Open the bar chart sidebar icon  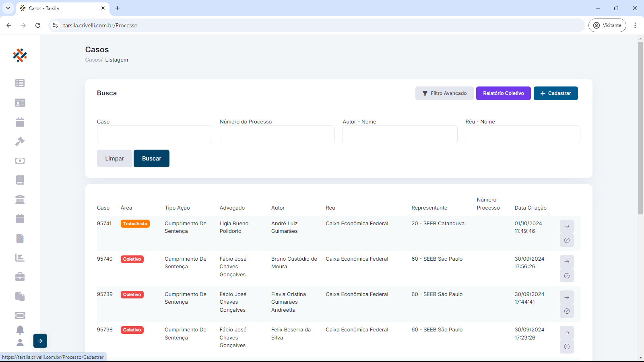(x=20, y=257)
